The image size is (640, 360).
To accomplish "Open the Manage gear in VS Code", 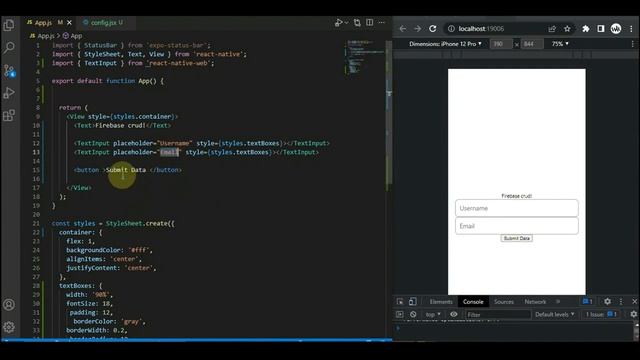I will coord(9,327).
